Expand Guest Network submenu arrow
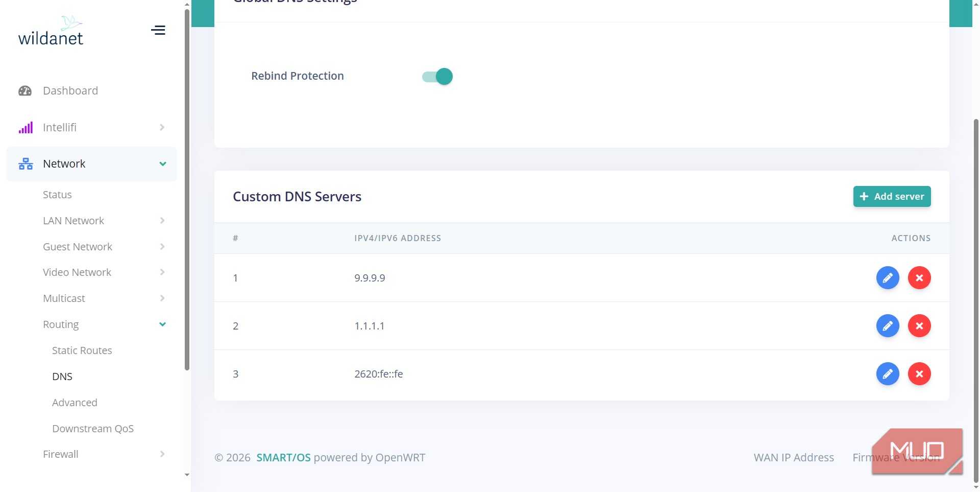The width and height of the screenshot is (980, 492). pos(162,247)
